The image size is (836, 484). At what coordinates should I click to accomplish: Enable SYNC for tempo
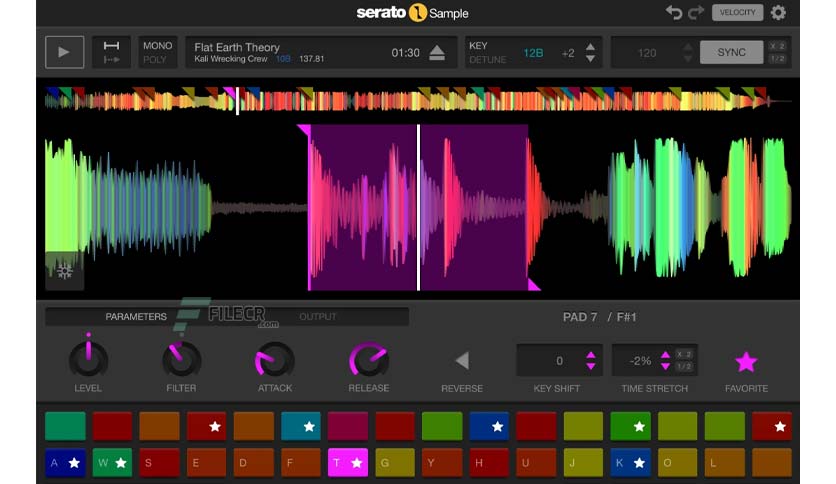point(731,52)
